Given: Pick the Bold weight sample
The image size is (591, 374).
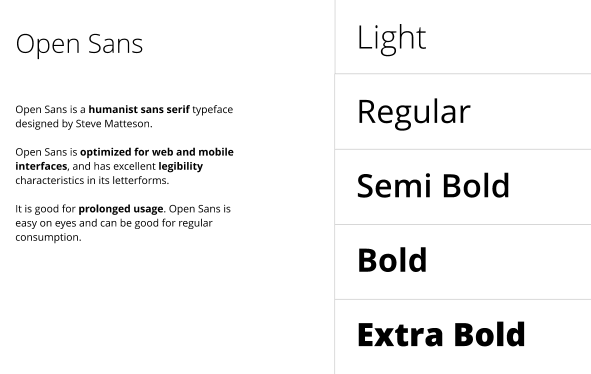Looking at the screenshot, I should point(392,260).
